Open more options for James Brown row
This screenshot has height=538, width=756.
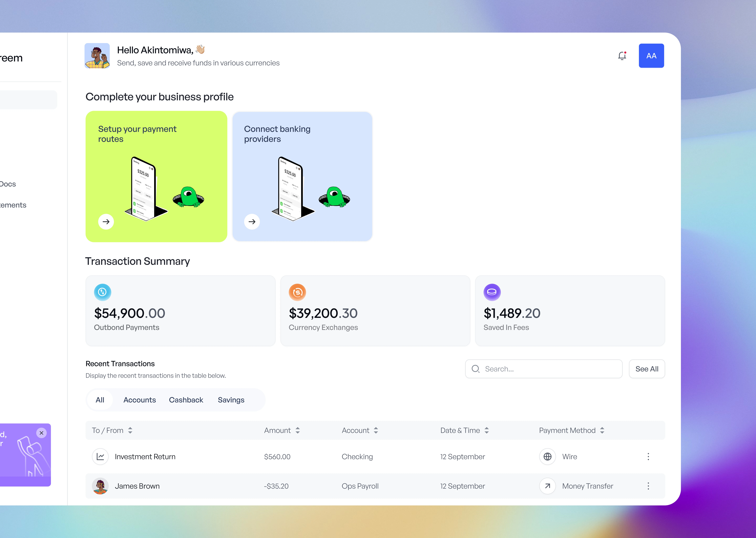coord(648,486)
